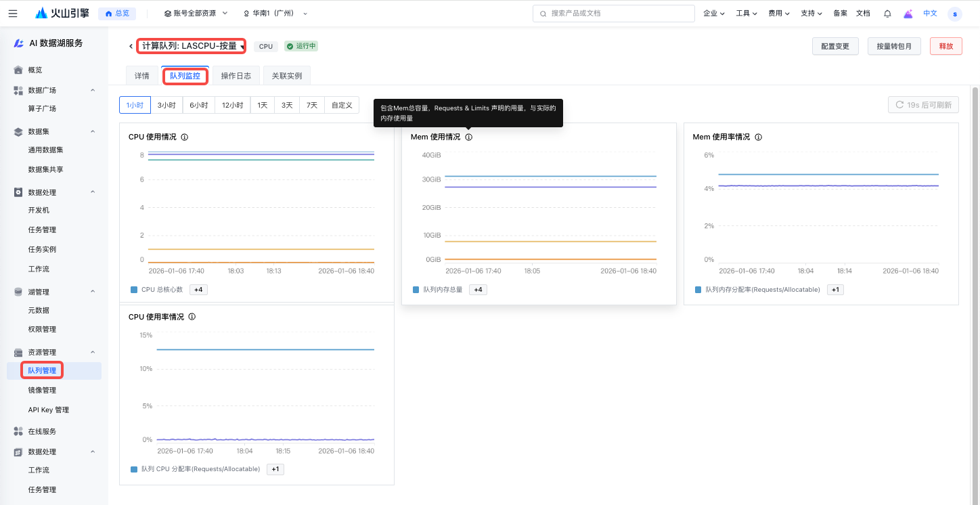Switch to the 操作日志 tab
Viewport: 980px width, 505px height.
pyautogui.click(x=236, y=76)
